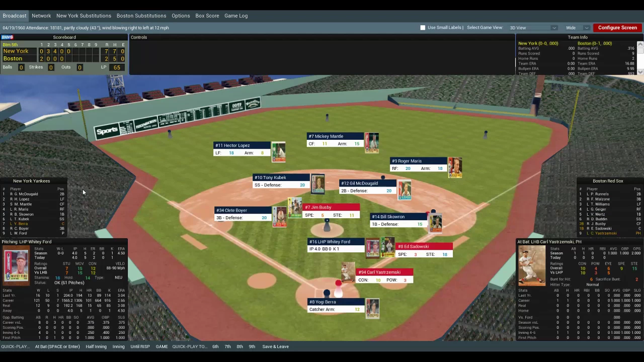Quick-play Until RISP

point(140,346)
